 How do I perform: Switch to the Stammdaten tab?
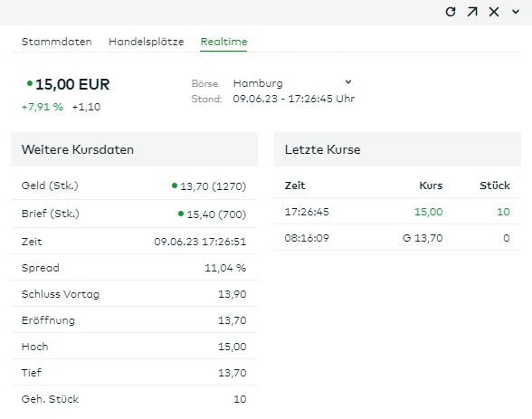click(x=56, y=42)
